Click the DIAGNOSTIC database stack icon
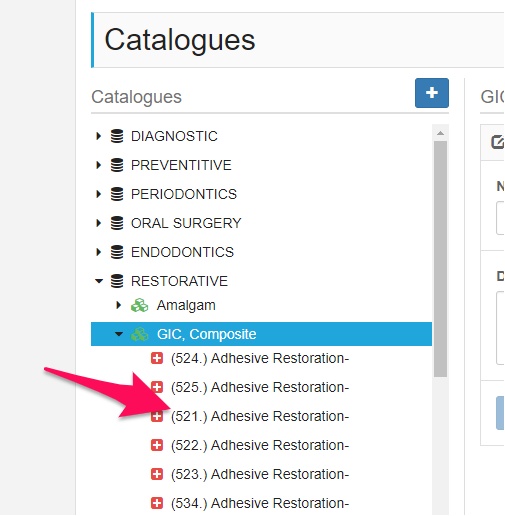Viewport: 505px width, 516px height. coord(117,136)
